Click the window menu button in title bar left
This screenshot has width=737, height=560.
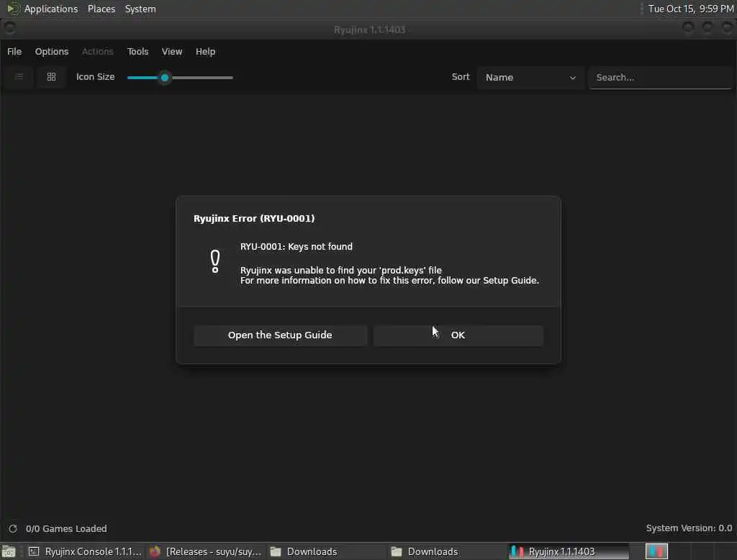[9, 28]
